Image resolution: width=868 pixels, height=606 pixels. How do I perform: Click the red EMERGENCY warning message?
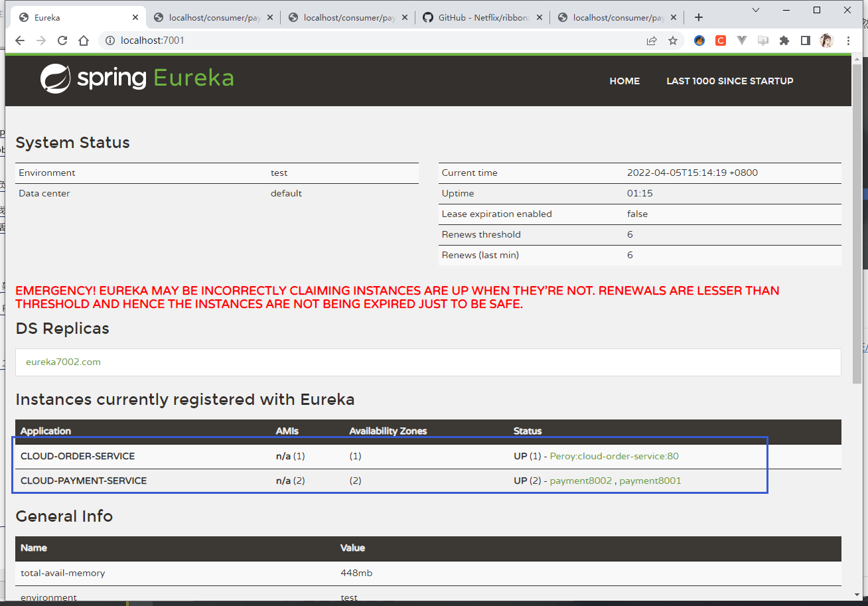pyautogui.click(x=398, y=297)
